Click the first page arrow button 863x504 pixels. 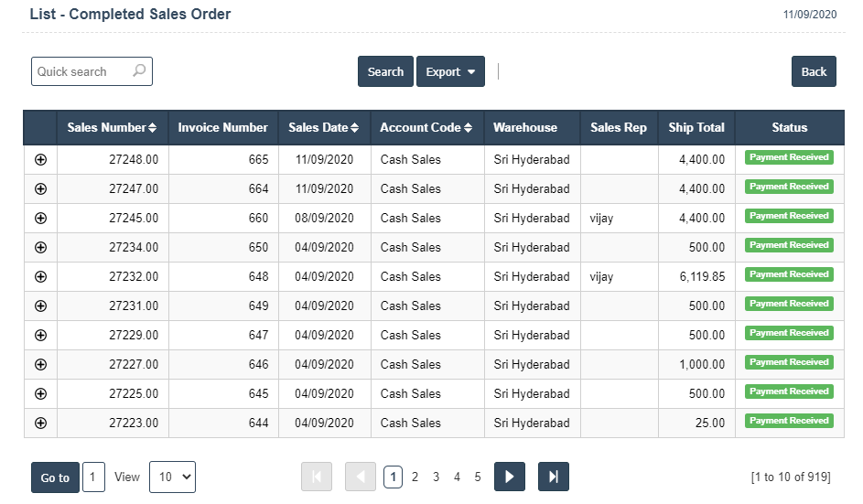(317, 477)
